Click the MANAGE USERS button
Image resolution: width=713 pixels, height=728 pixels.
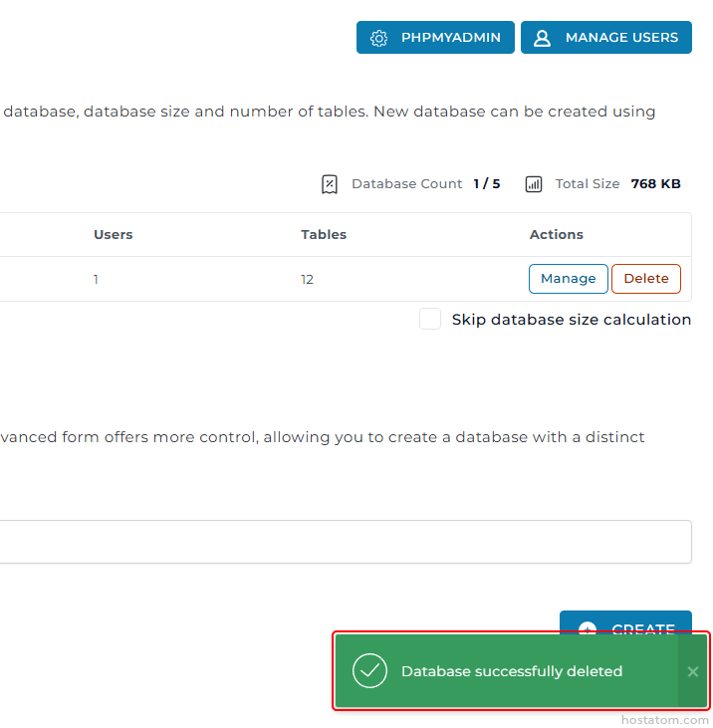click(x=605, y=37)
